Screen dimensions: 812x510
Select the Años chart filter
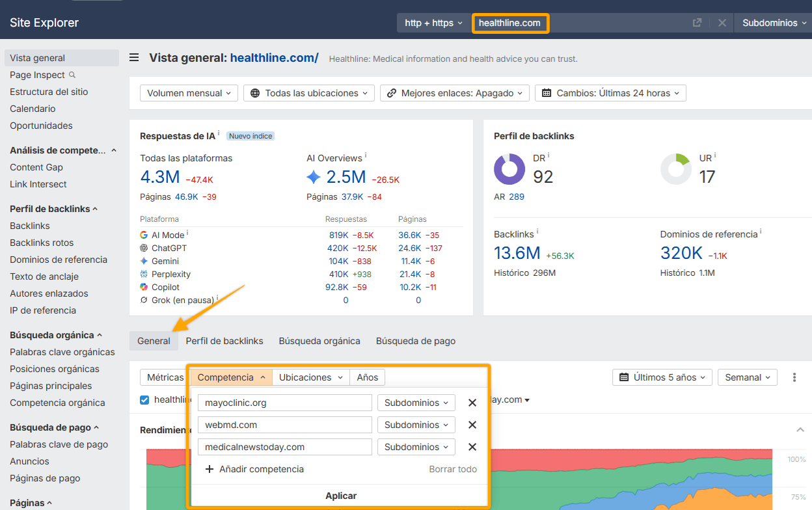tap(368, 377)
